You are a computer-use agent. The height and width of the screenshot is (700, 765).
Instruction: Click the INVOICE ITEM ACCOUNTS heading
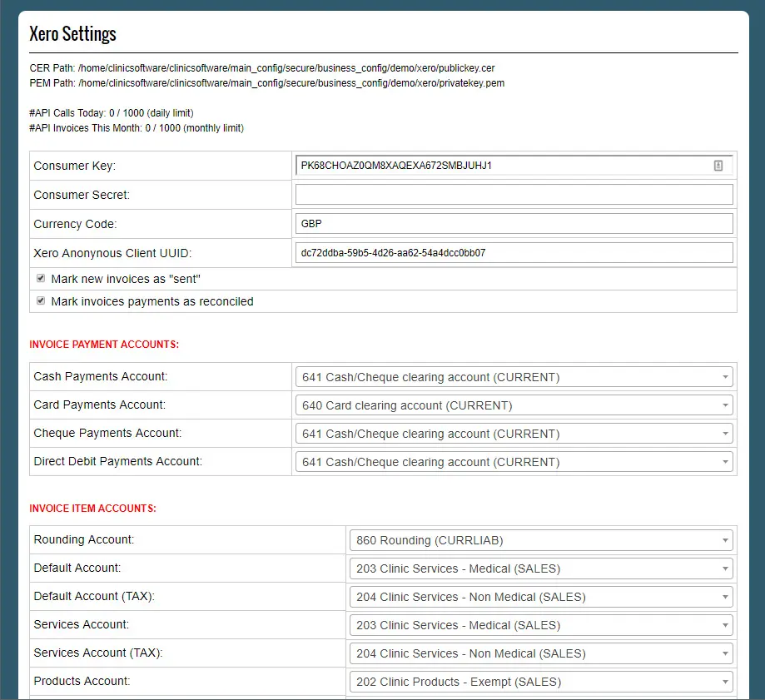click(x=92, y=509)
